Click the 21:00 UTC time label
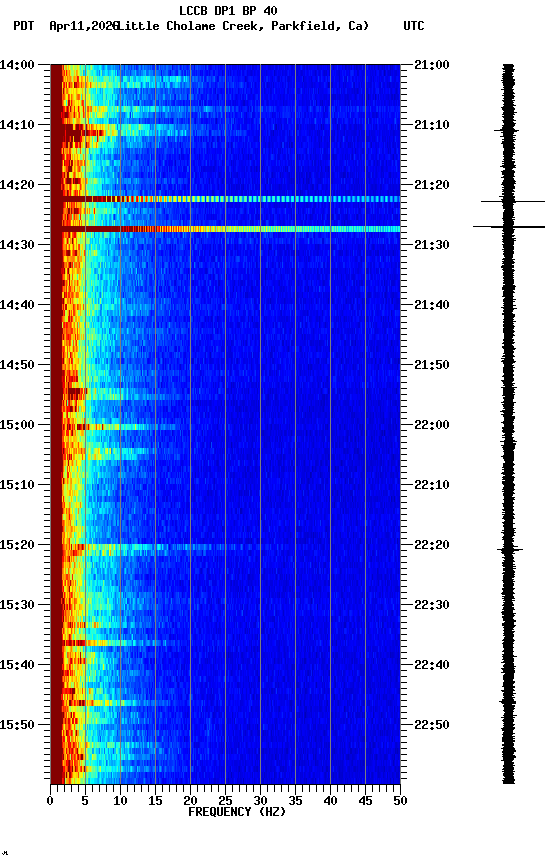This screenshot has width=552, height=864. pos(432,65)
